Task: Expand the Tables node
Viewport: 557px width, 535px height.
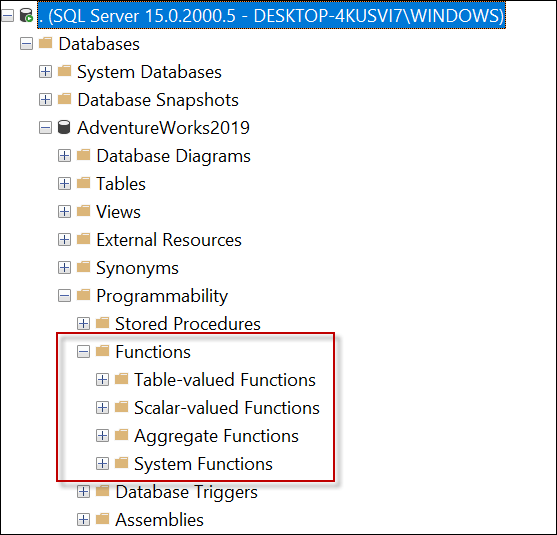Action: [64, 184]
